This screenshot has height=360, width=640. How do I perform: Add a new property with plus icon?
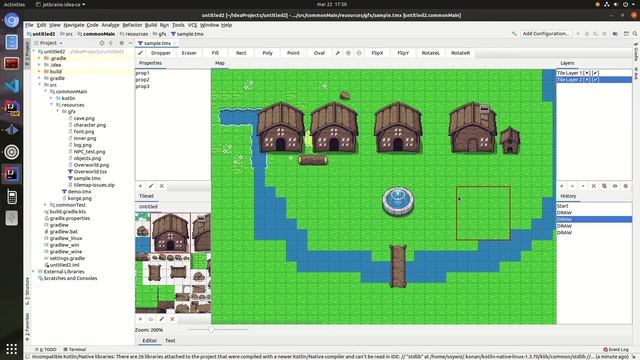(x=140, y=186)
